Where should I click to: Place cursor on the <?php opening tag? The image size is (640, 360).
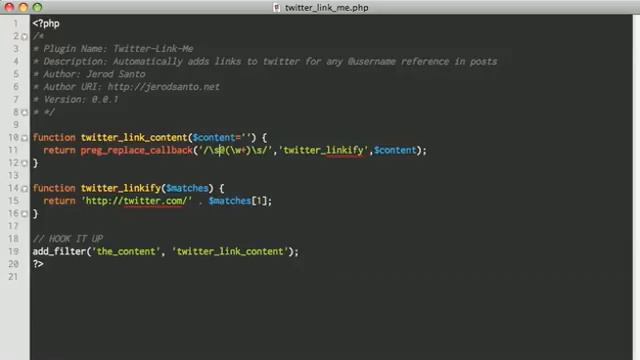46,24
